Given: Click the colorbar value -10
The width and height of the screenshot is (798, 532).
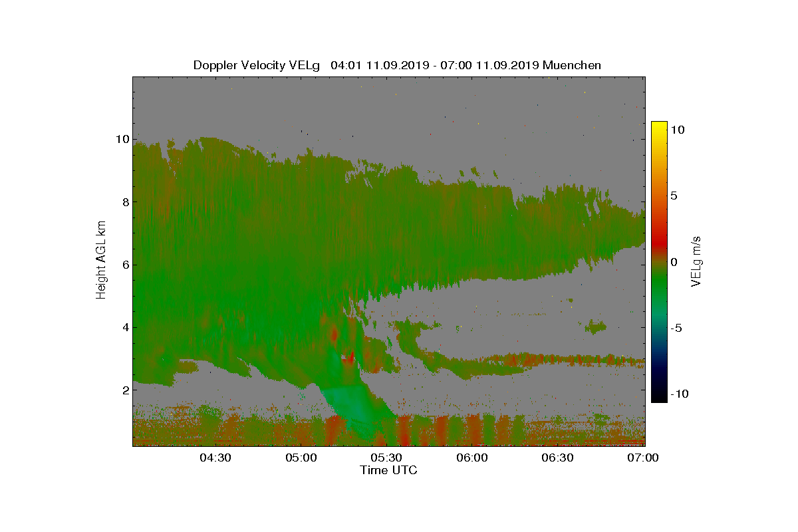Looking at the screenshot, I should click(x=680, y=394).
